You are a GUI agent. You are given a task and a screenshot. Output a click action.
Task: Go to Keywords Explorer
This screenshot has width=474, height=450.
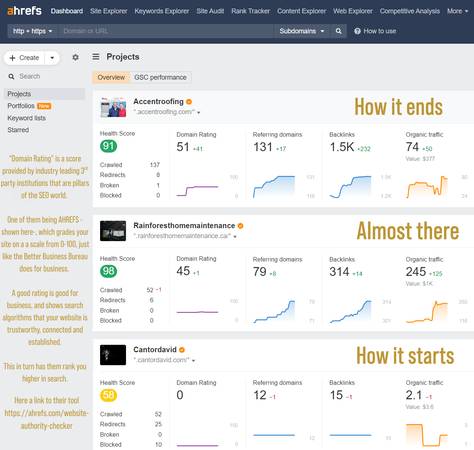[x=162, y=11]
